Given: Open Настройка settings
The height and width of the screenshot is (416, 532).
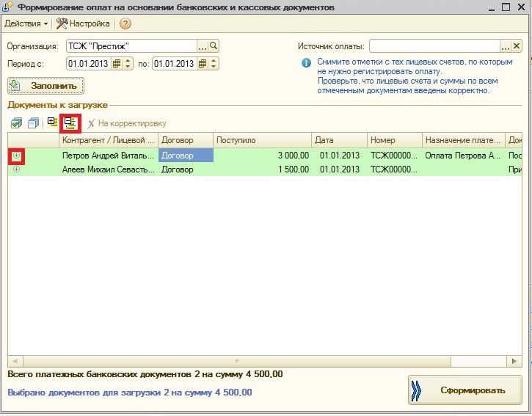Looking at the screenshot, I should pyautogui.click(x=83, y=23).
